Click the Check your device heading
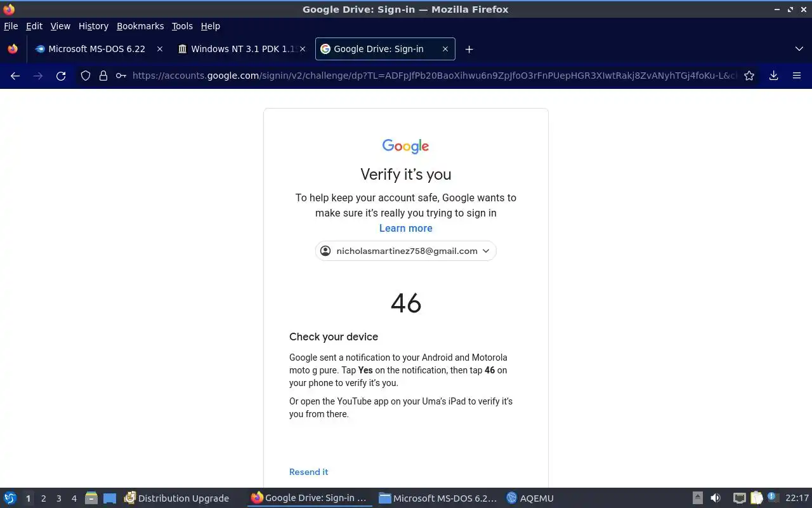The height and width of the screenshot is (508, 812). click(x=334, y=337)
